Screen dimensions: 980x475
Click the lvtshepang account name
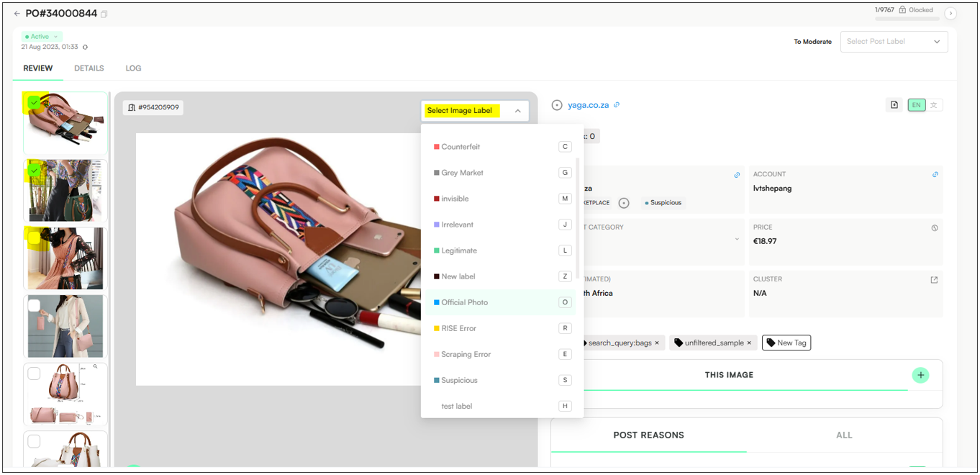(x=771, y=189)
